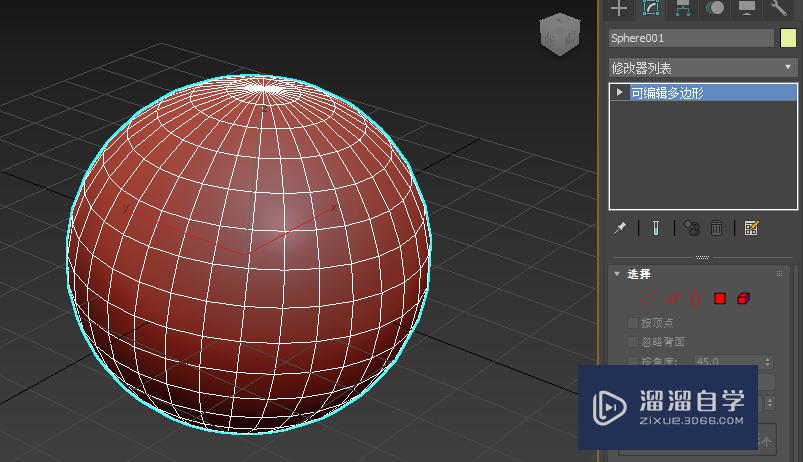The width and height of the screenshot is (803, 462).
Task: Open the Hierarchy panel tab
Action: point(683,8)
